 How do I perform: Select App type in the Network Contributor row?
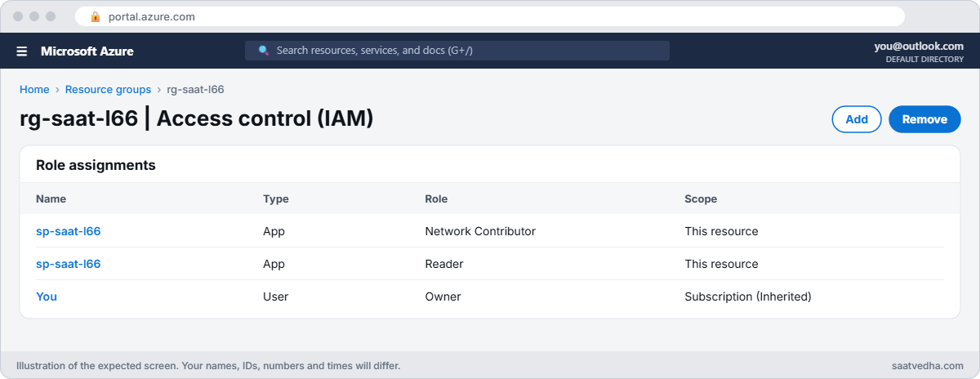(274, 231)
